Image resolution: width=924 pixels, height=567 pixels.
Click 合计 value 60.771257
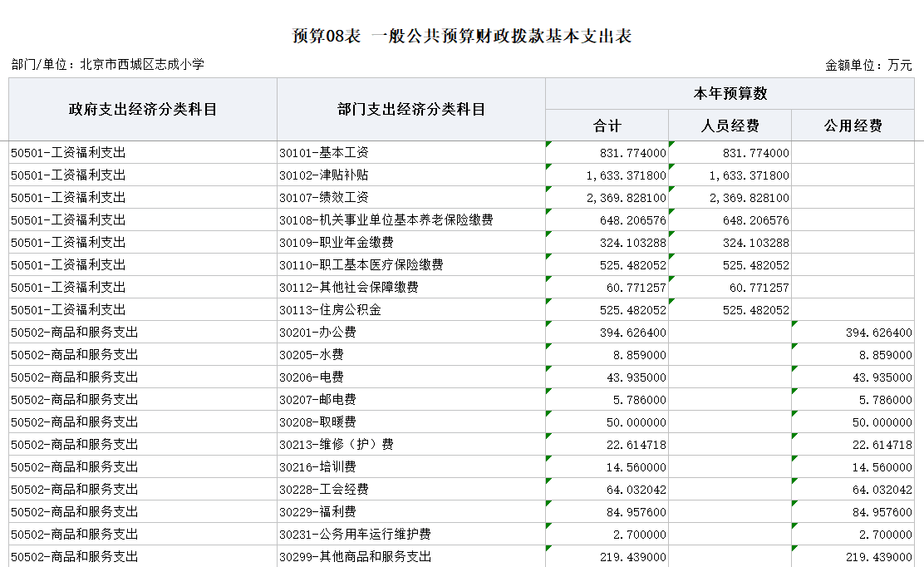coord(607,287)
